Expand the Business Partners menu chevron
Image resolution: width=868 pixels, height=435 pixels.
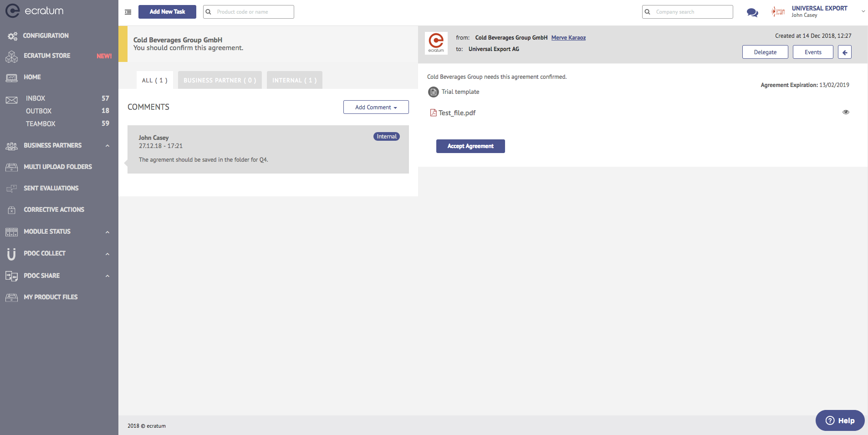coord(107,146)
